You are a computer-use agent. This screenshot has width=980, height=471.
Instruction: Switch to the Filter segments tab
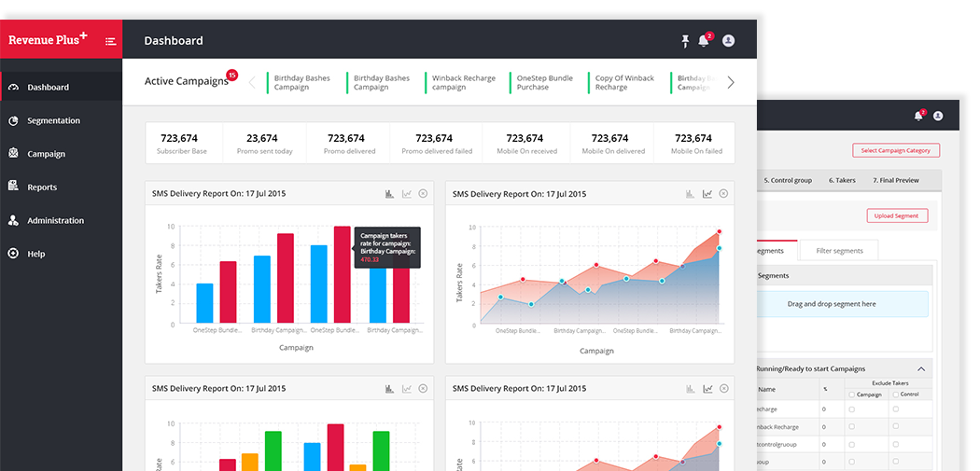coord(839,250)
